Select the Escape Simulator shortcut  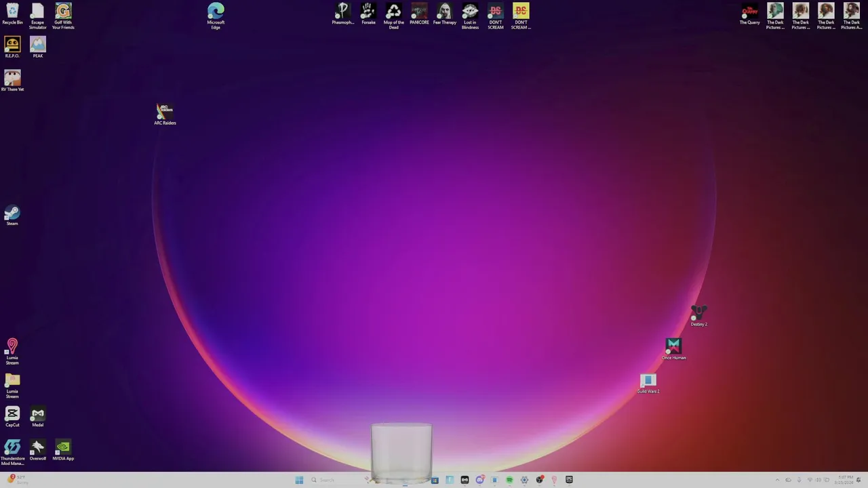[x=38, y=16]
